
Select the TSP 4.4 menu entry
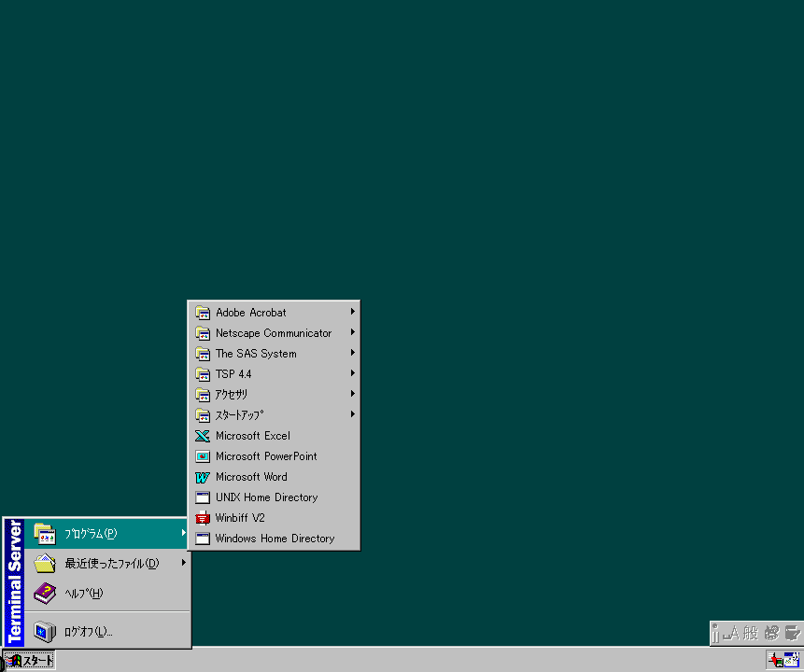(274, 373)
